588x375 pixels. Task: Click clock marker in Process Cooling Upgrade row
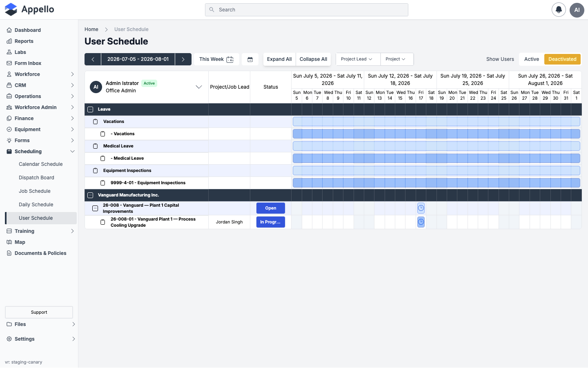pyautogui.click(x=421, y=222)
